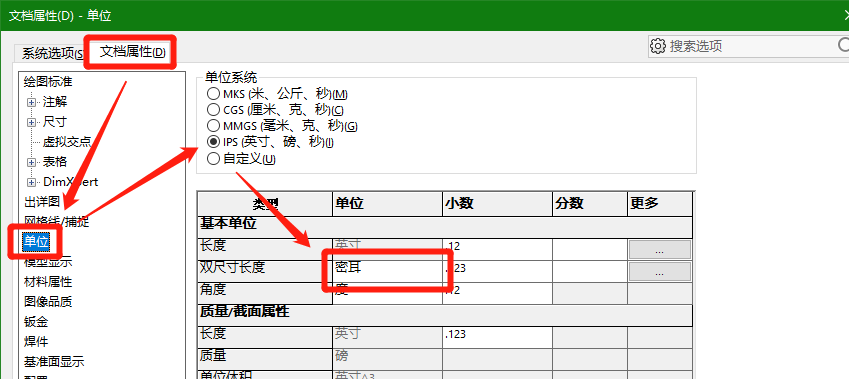Open the 文档属性 tab
This screenshot has height=379, width=849.
tap(132, 52)
